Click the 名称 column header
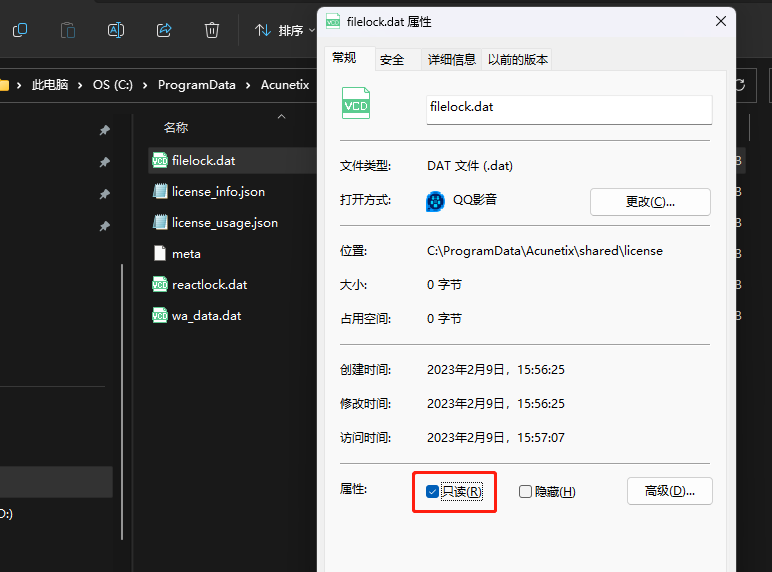Image resolution: width=772 pixels, height=572 pixels. click(x=176, y=128)
